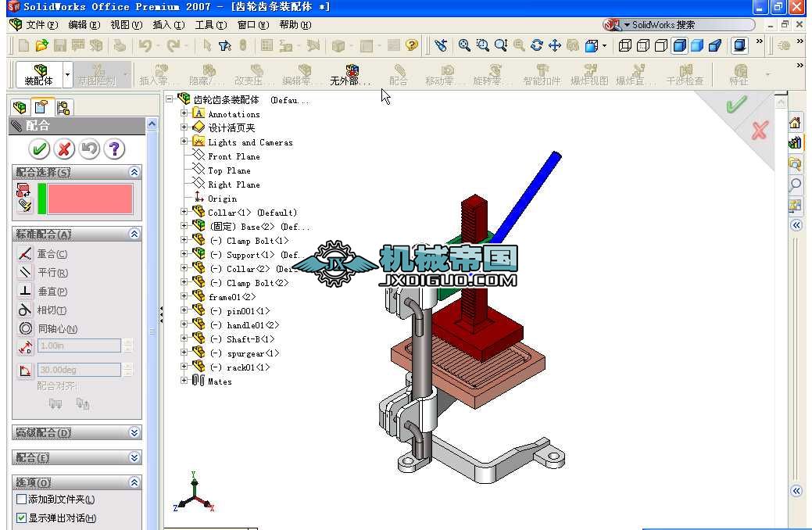This screenshot has width=812, height=530.
Task: Select Shaft-B<1> in the tree
Action: click(x=250, y=339)
